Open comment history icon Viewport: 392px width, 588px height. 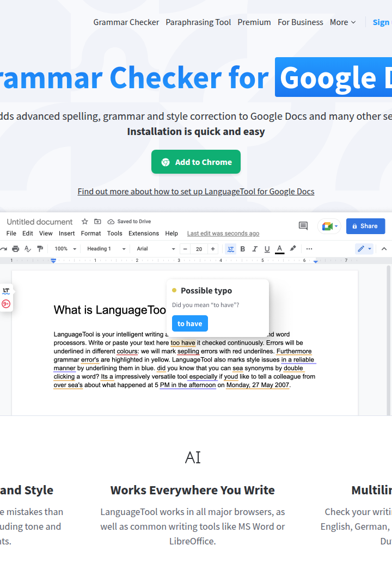coord(303,226)
